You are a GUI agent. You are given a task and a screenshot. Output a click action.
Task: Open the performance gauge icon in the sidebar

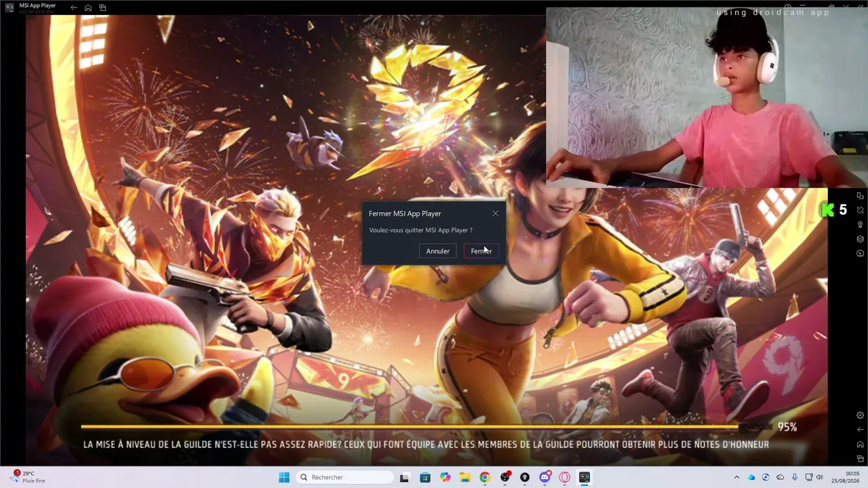pos(860,253)
